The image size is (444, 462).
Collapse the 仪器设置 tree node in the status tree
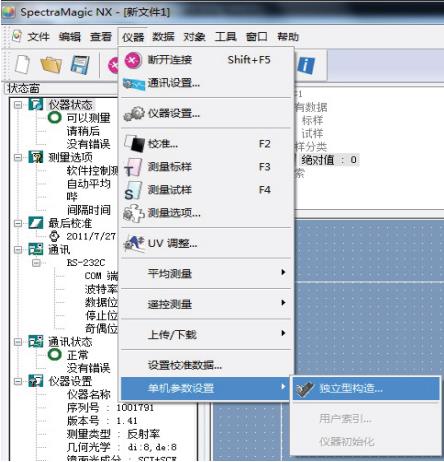[18, 381]
